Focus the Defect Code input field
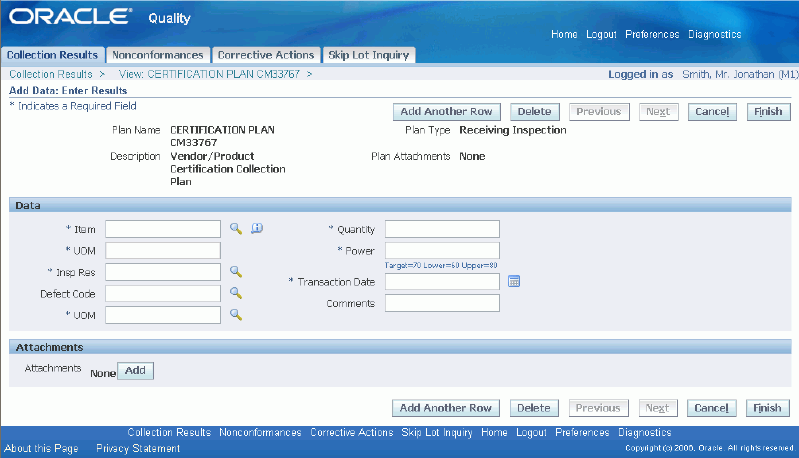The width and height of the screenshot is (799, 458). (x=163, y=293)
